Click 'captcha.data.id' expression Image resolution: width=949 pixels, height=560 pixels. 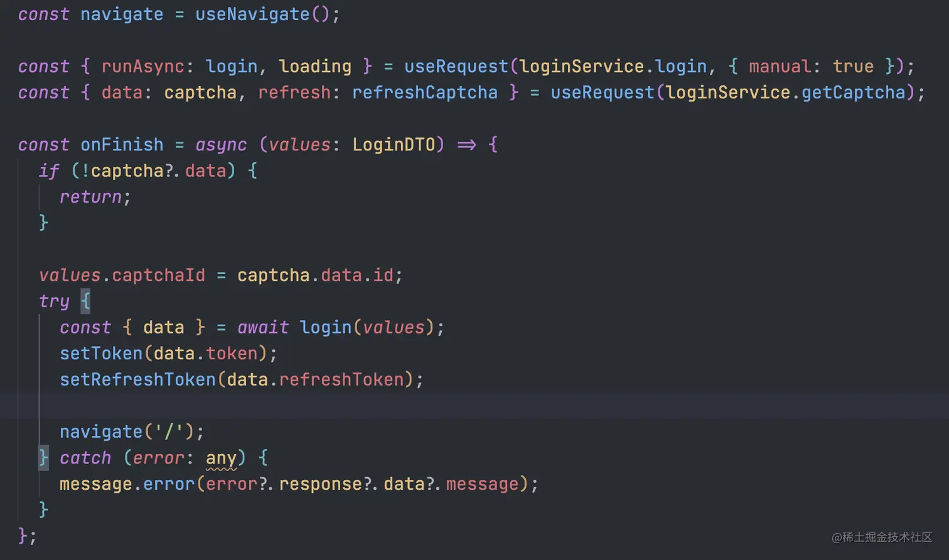coord(315,275)
